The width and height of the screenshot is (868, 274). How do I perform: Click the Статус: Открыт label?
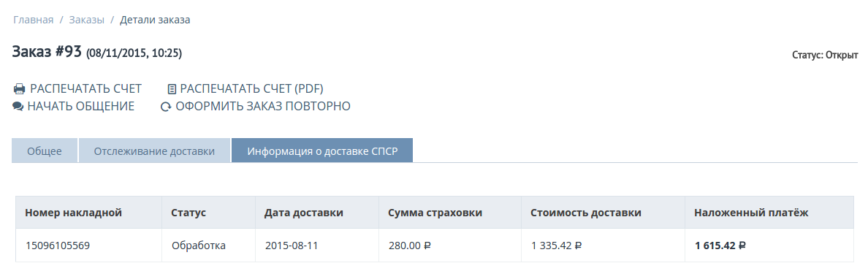(825, 56)
